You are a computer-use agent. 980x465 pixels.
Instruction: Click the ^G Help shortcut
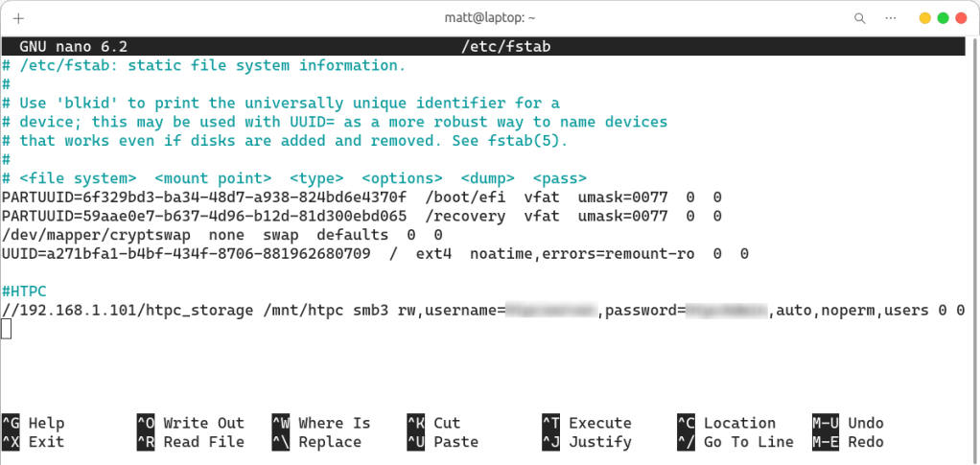34,423
